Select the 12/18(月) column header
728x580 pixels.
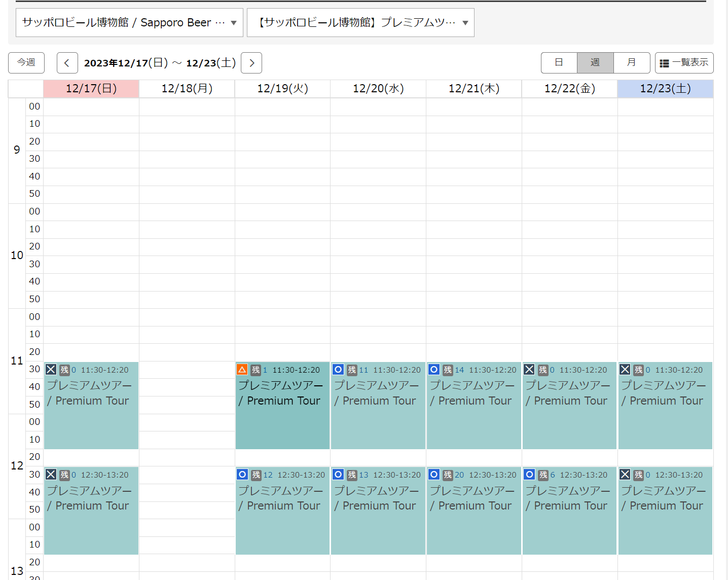coord(187,89)
